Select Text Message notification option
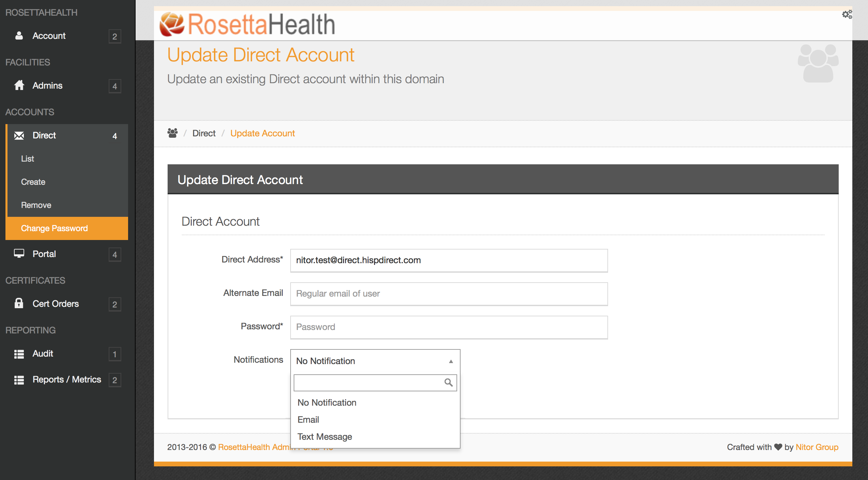 (x=325, y=437)
